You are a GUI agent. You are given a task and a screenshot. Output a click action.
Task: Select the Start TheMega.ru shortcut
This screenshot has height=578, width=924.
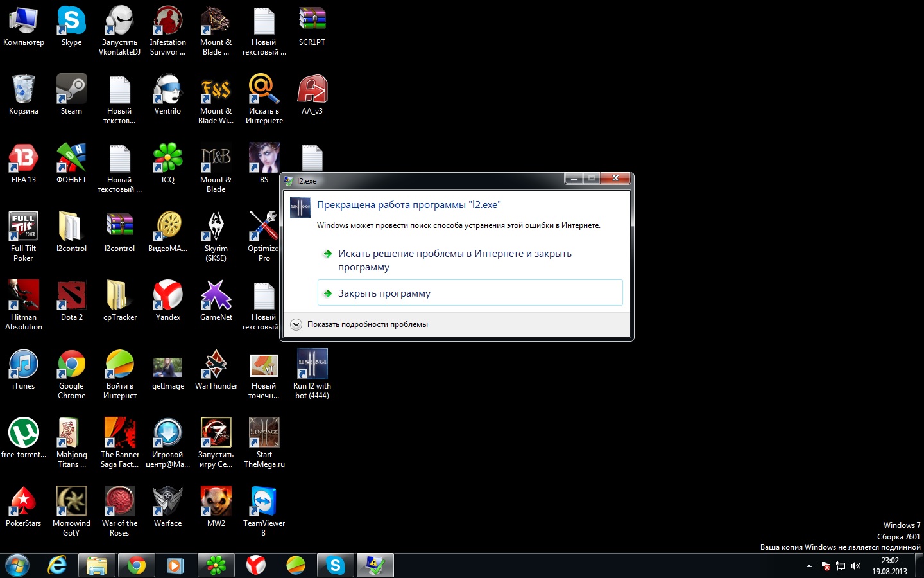[264, 444]
